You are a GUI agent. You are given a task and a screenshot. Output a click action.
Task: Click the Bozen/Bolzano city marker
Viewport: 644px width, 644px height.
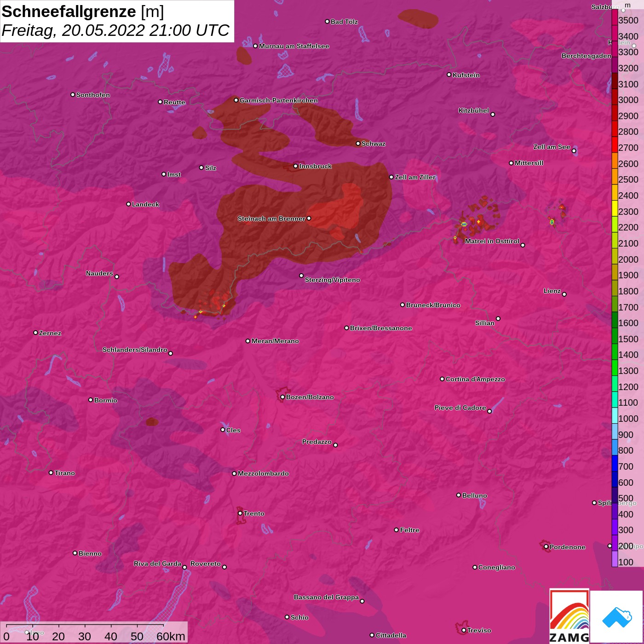pos(282,397)
